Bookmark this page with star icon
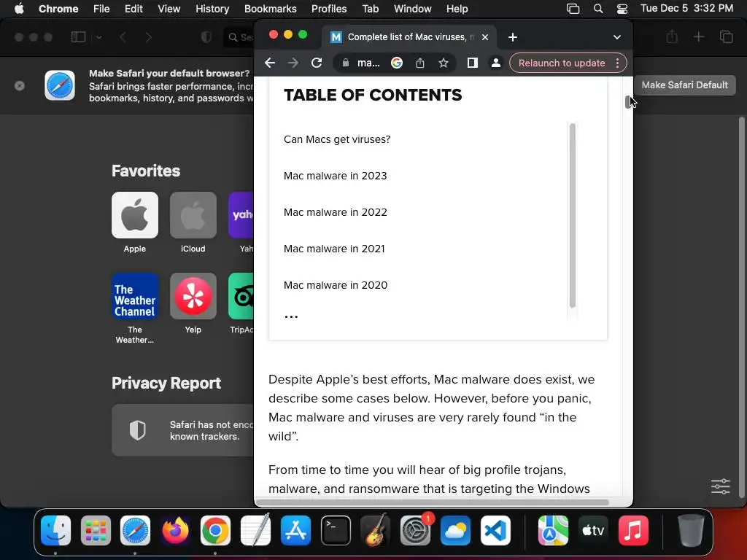Viewport: 747px width, 560px height. [x=443, y=63]
